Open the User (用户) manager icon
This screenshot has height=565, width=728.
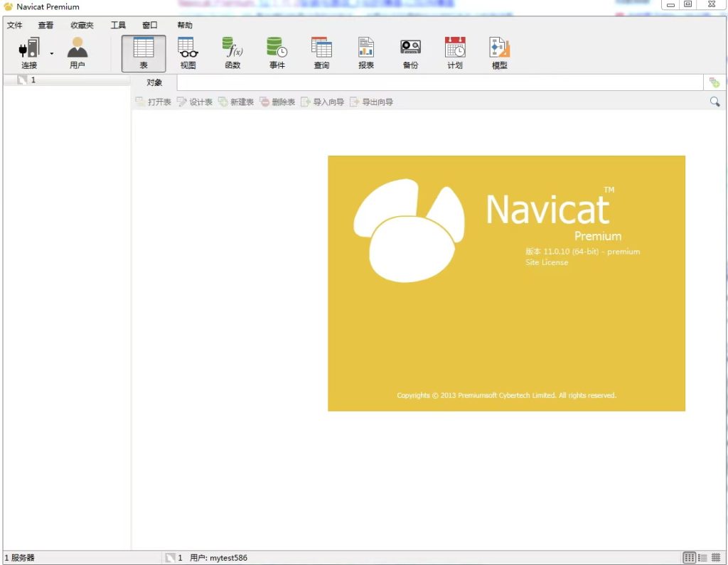77,48
